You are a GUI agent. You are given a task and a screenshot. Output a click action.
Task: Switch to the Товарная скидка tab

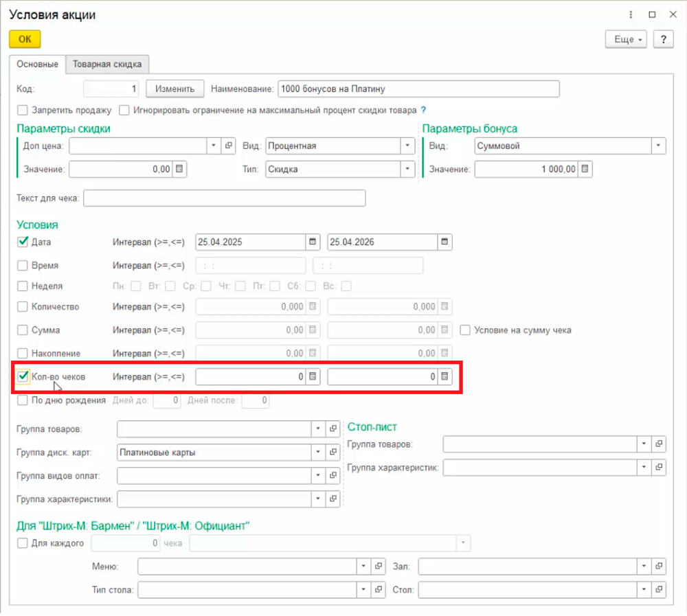[x=107, y=65]
